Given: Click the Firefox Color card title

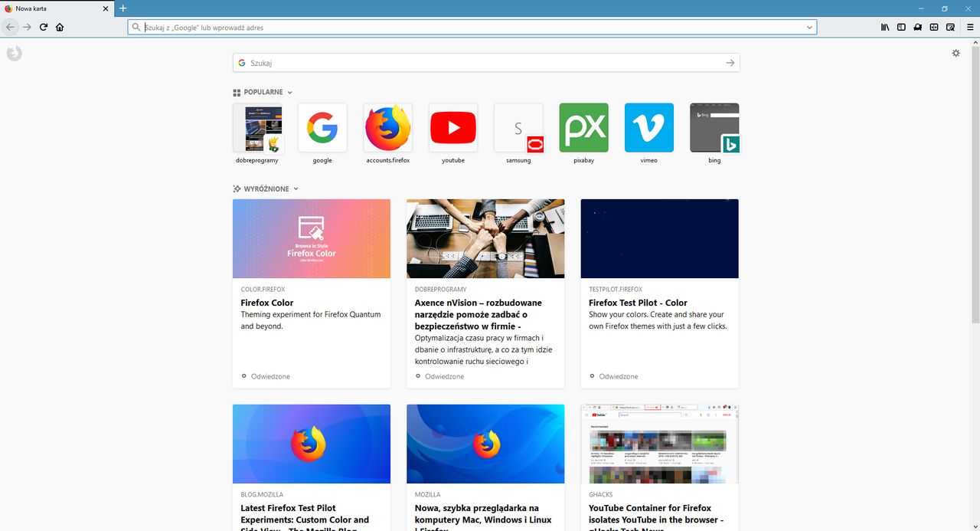Looking at the screenshot, I should [x=267, y=303].
